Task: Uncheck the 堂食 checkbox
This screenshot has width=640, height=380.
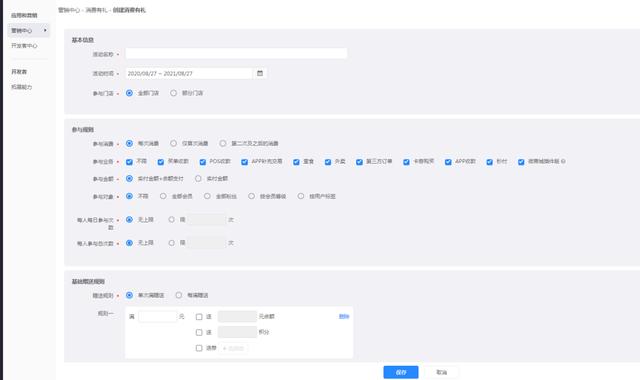Action: [296, 162]
